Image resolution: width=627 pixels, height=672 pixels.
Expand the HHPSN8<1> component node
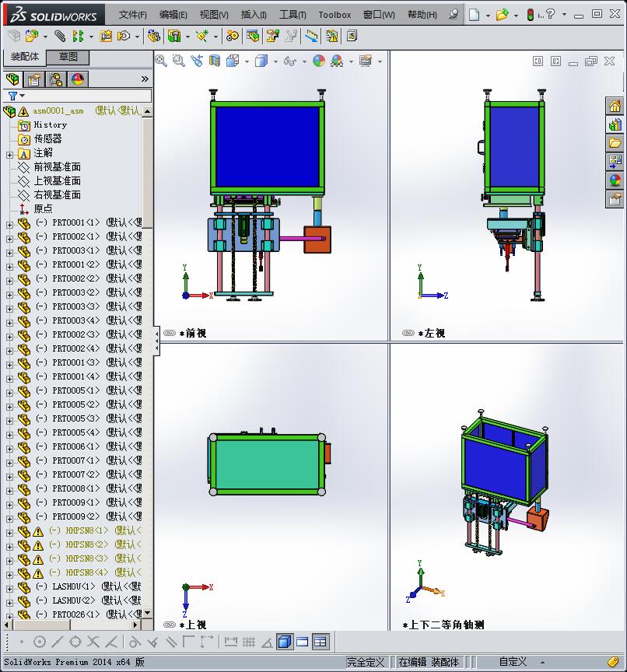tap(9, 533)
